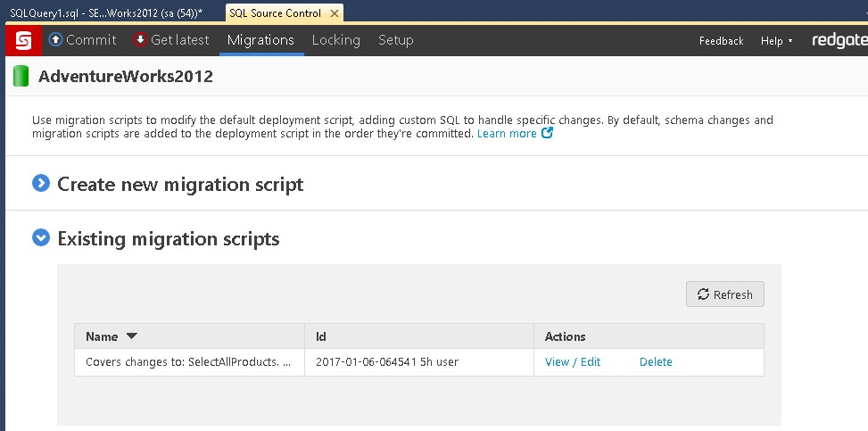The height and width of the screenshot is (431, 868).
Task: Close the SQL Source Control tab
Action: (335, 13)
